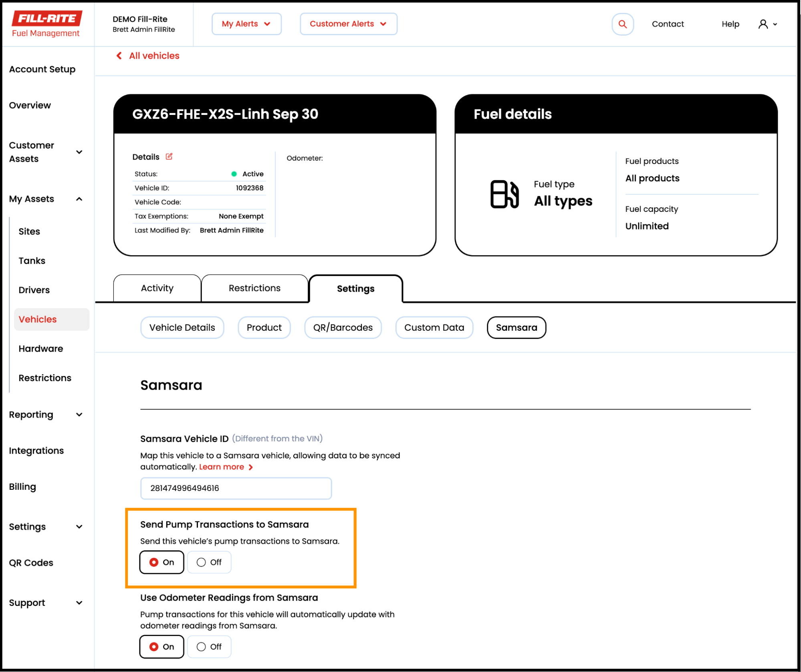
Task: Click the edit pencil icon beside Details
Action: 169,157
